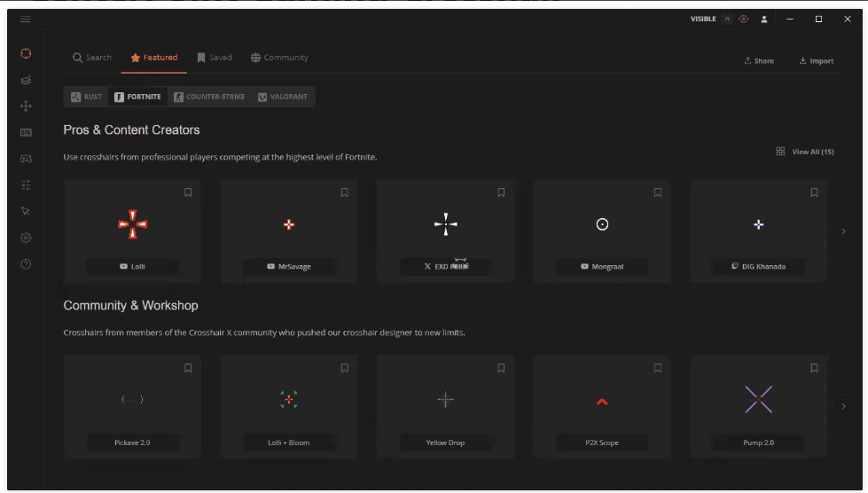Switch to the Saved tab
Screen dimensions: 868x493
pos(215,58)
